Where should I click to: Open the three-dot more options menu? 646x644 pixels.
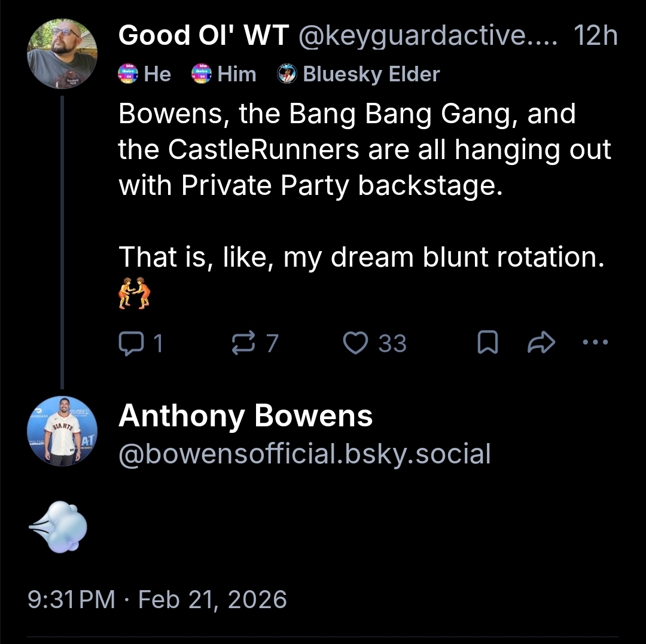click(595, 343)
